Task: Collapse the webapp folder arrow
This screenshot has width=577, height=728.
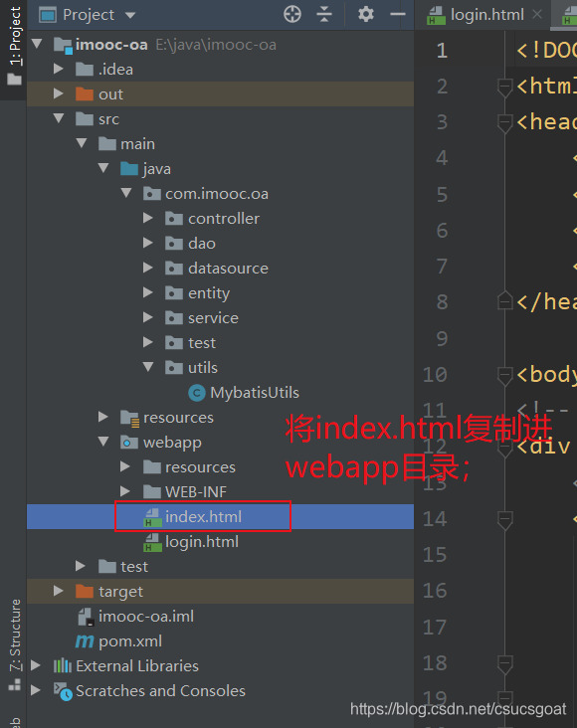Action: 103,442
